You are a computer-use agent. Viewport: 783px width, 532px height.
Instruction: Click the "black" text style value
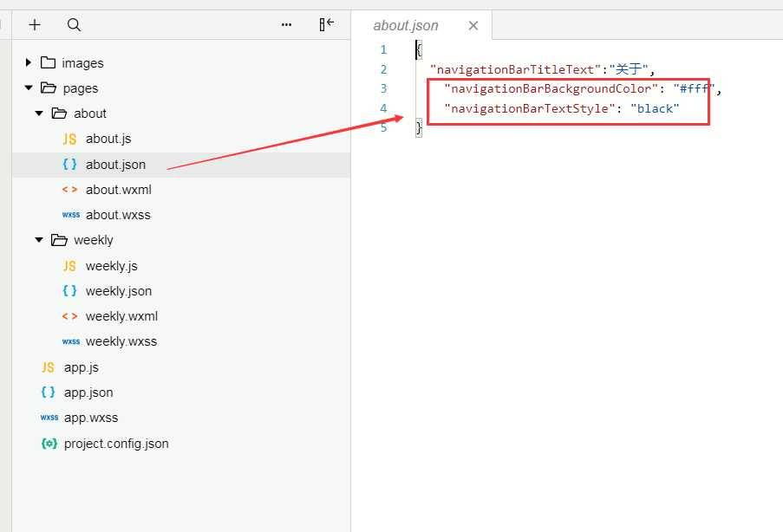(x=655, y=108)
